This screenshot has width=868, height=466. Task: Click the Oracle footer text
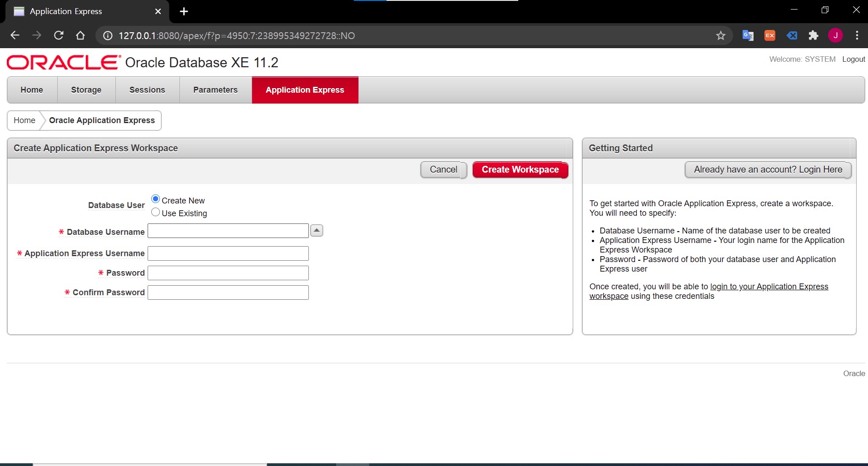854,373
